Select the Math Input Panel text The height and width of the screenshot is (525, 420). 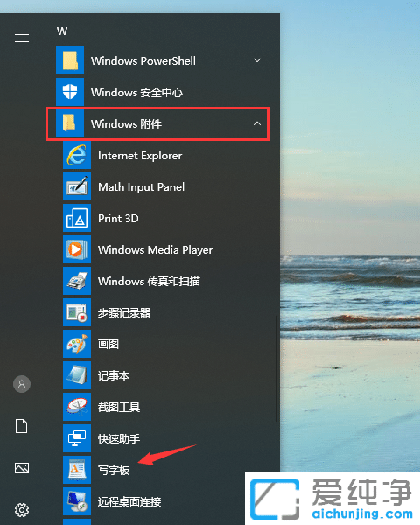(142, 187)
